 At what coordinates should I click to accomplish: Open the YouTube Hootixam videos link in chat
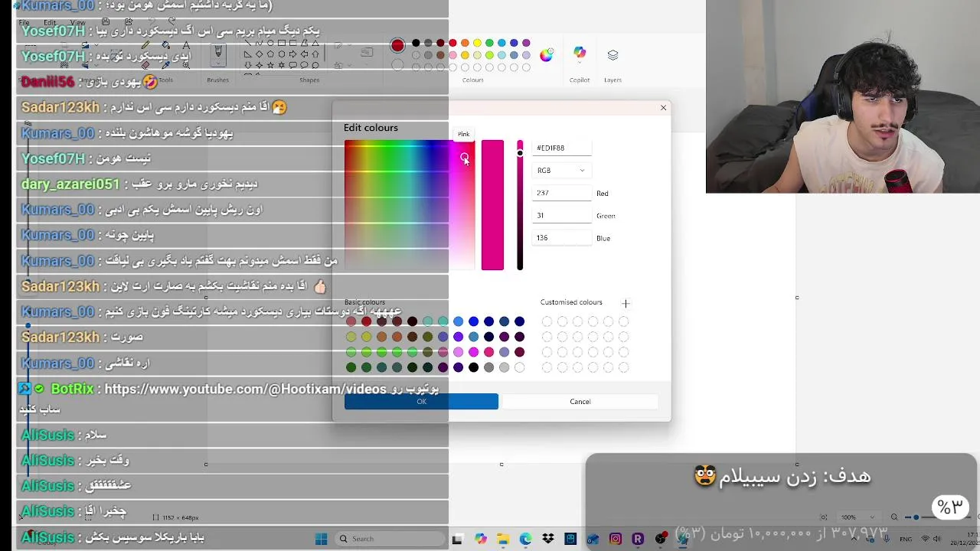[x=245, y=390]
